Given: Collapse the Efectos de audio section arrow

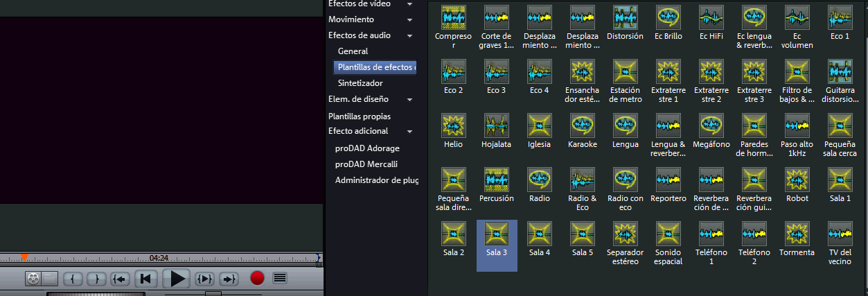Looking at the screenshot, I should tap(410, 35).
